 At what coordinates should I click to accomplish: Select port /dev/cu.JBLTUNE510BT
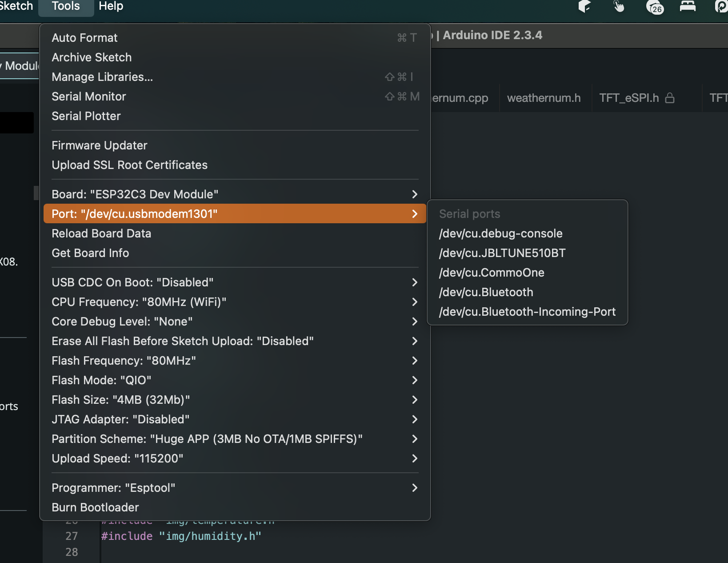point(528,253)
